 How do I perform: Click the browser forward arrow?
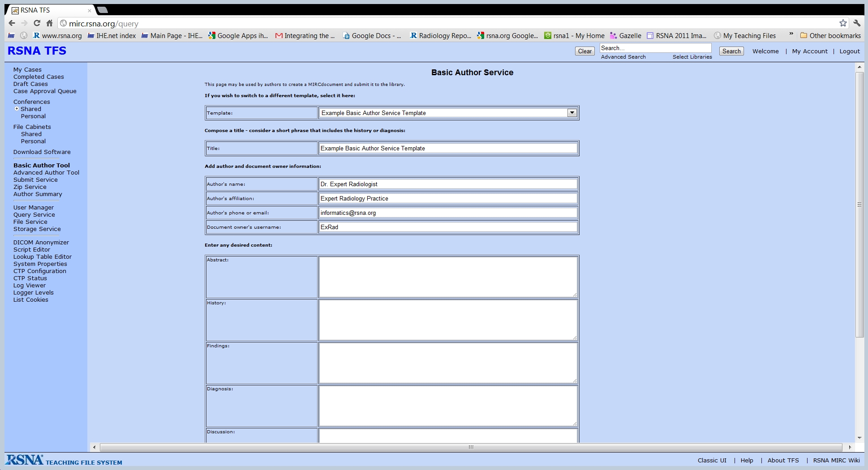[25, 23]
